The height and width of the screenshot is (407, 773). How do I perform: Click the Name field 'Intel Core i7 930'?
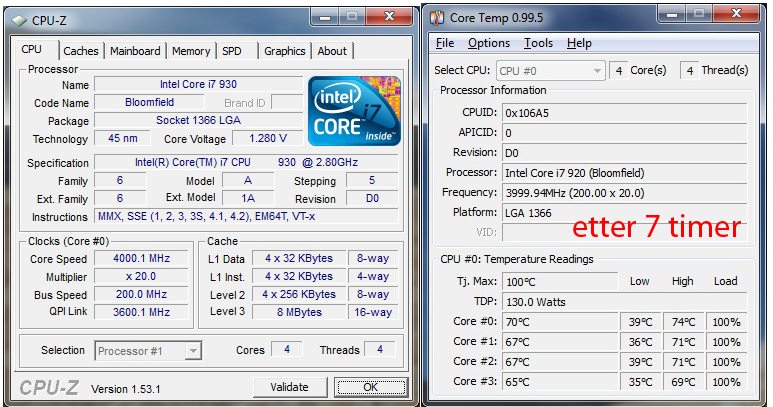(x=198, y=84)
